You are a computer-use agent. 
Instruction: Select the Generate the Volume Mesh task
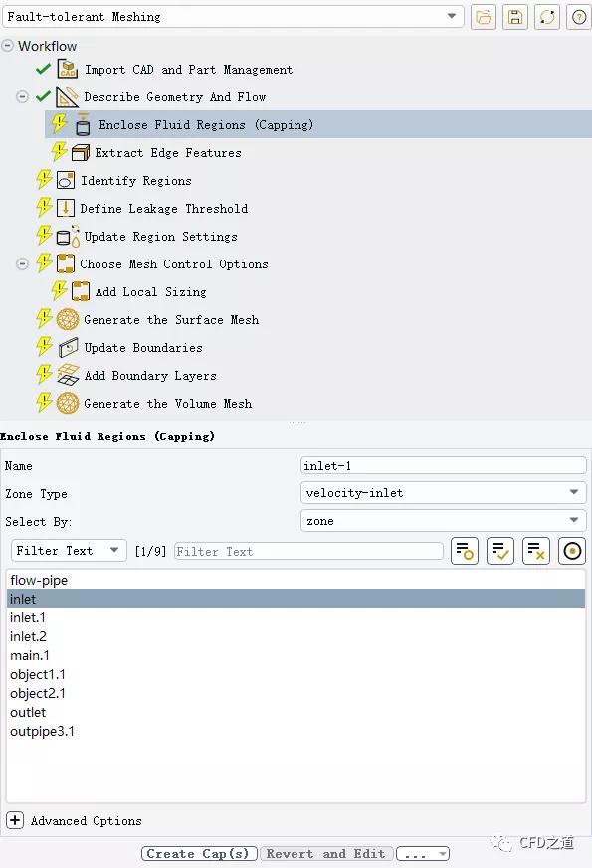[168, 403]
